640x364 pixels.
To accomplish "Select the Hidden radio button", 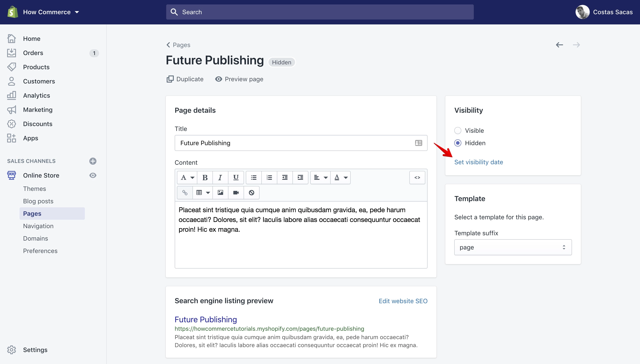I will pos(458,143).
